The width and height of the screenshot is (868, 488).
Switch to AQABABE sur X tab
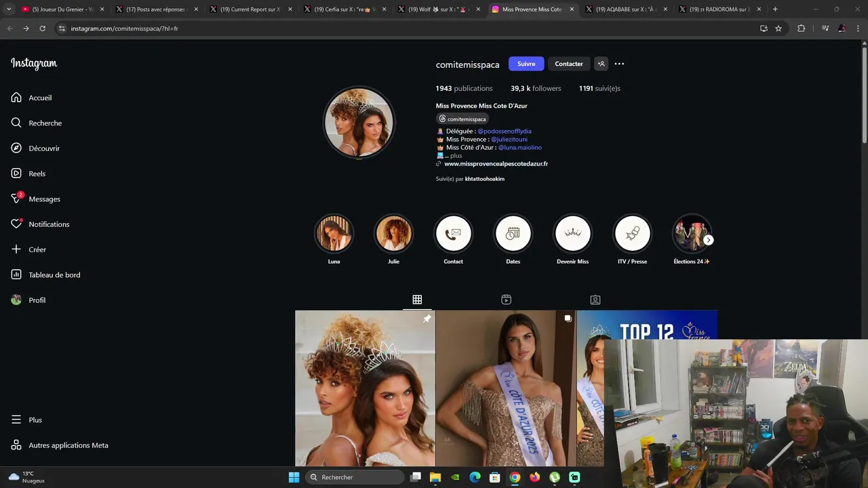coord(627,9)
